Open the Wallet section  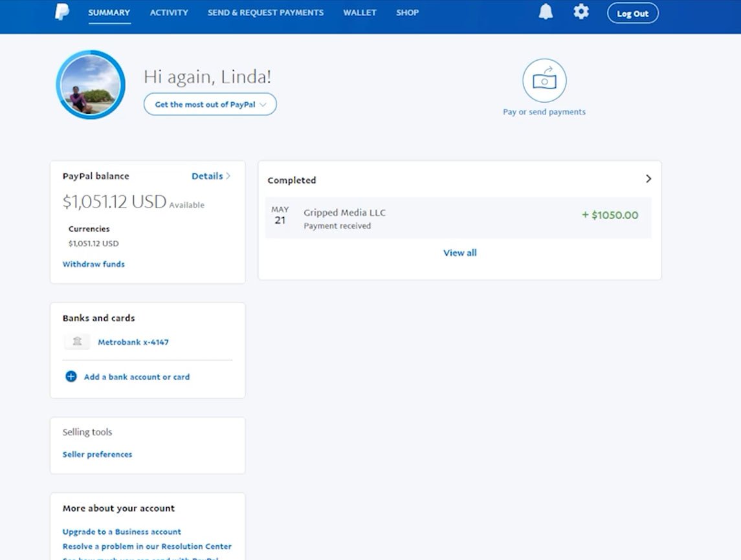(359, 12)
